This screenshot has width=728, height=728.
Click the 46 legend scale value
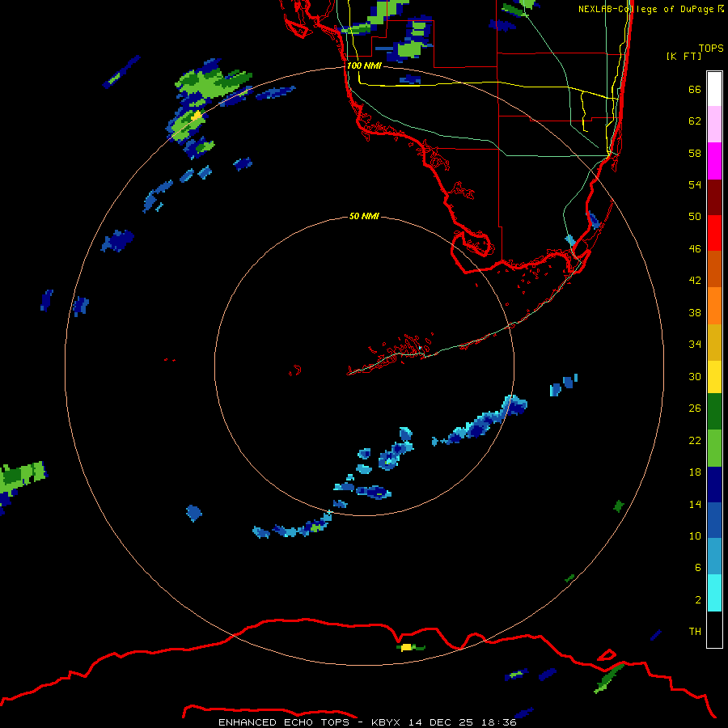tap(695, 248)
